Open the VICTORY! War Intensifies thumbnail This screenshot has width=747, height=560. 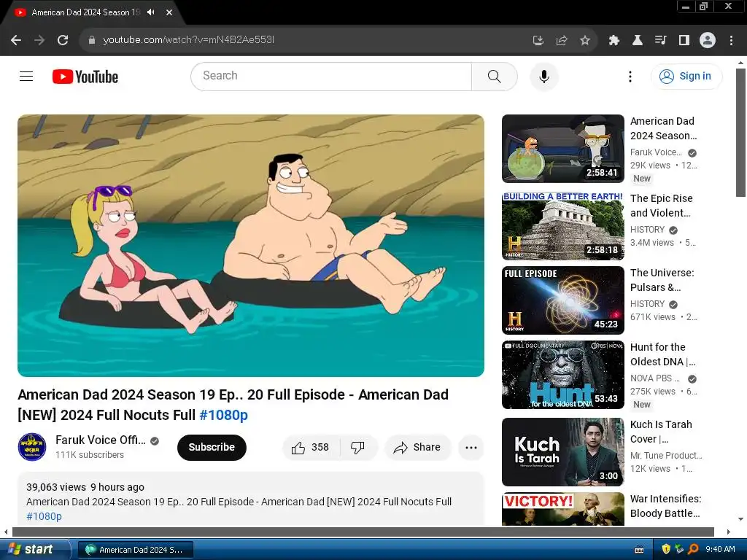562,508
